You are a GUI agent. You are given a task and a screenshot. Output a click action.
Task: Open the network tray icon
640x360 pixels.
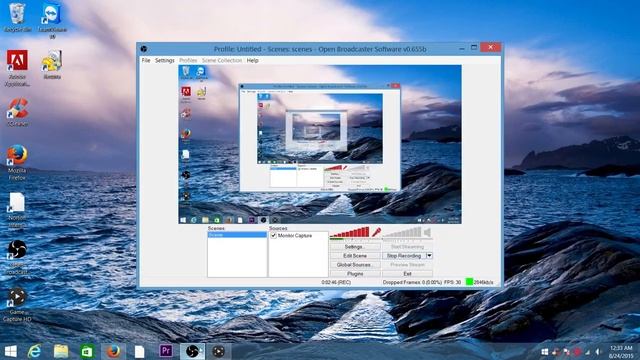pyautogui.click(x=587, y=351)
